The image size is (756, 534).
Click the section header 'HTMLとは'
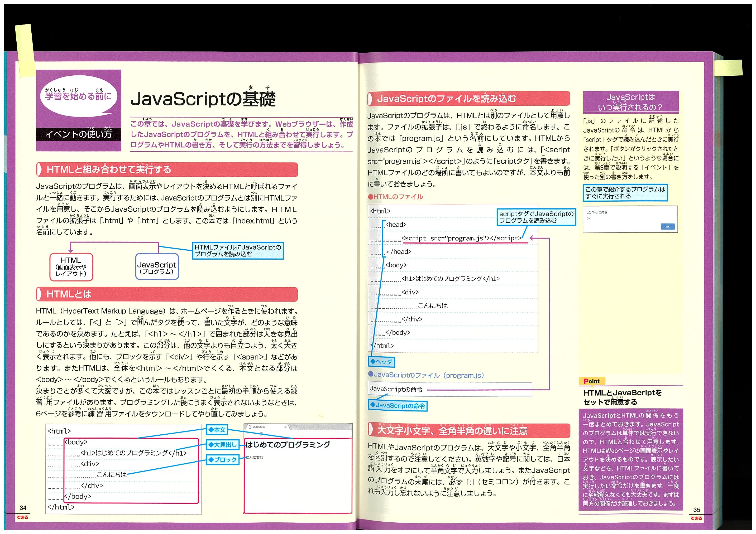[167, 294]
